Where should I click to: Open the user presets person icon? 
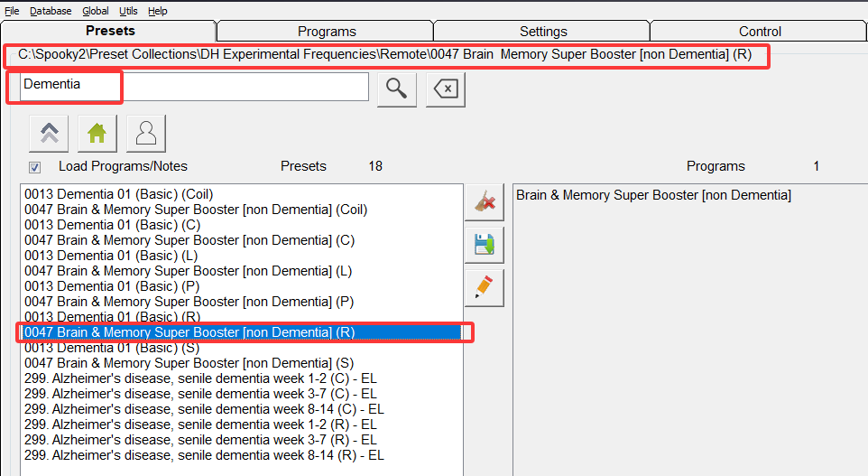coord(146,134)
